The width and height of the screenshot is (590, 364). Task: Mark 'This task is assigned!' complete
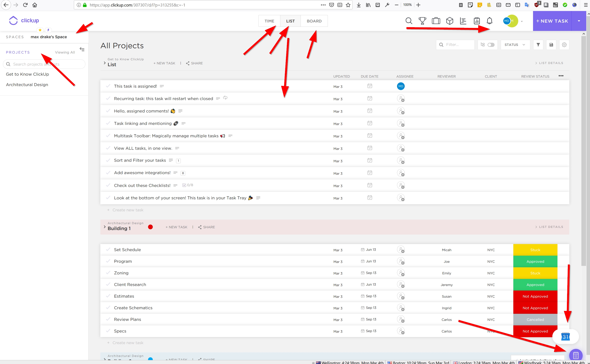point(108,86)
